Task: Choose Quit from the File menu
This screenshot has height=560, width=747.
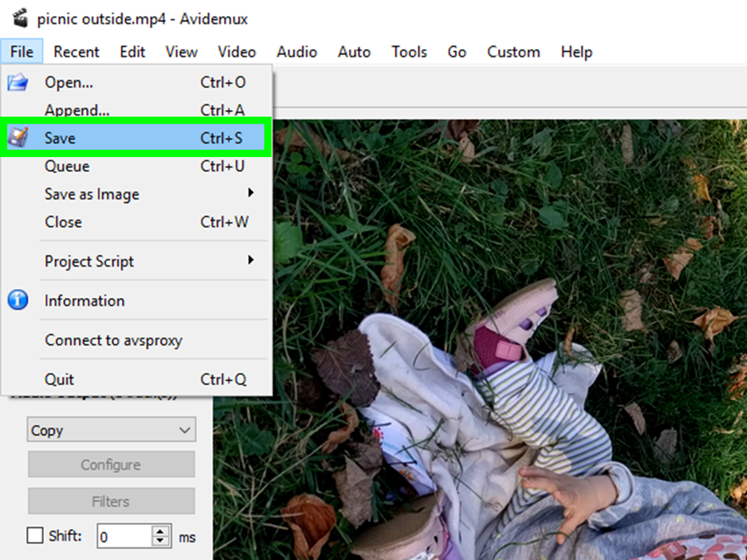Action: point(136,379)
